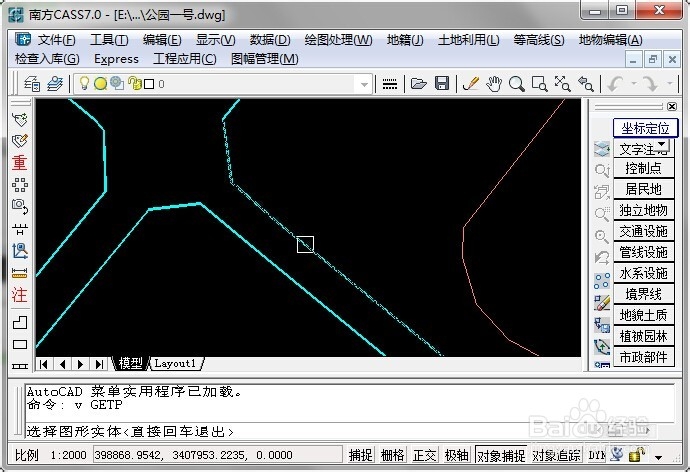Jump to the last layout tab arrow
The width and height of the screenshot is (690, 472).
pos(99,364)
